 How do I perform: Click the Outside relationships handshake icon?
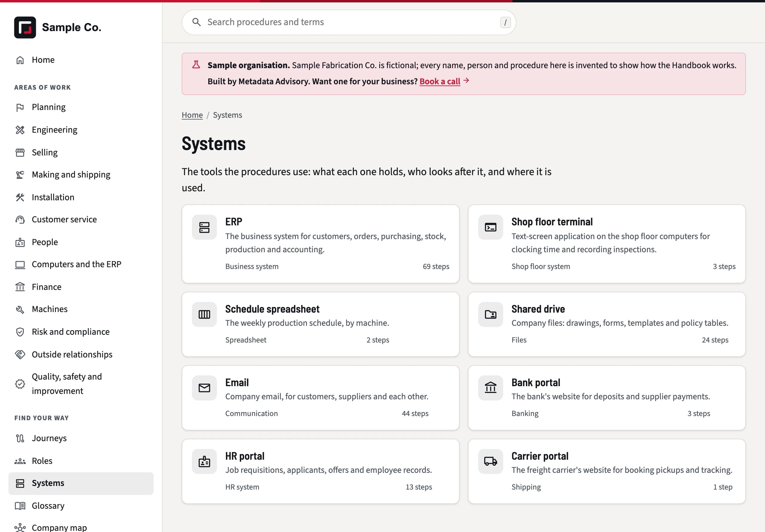[20, 355]
